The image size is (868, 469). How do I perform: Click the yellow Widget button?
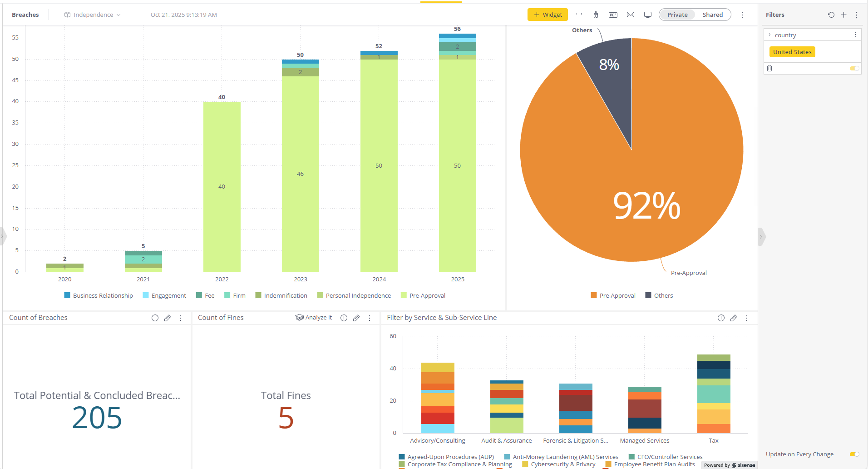point(547,14)
